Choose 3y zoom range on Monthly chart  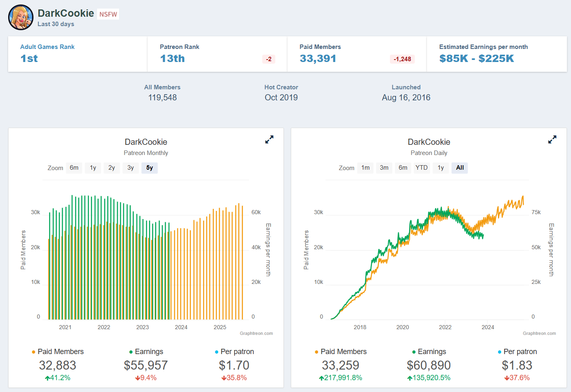point(131,168)
